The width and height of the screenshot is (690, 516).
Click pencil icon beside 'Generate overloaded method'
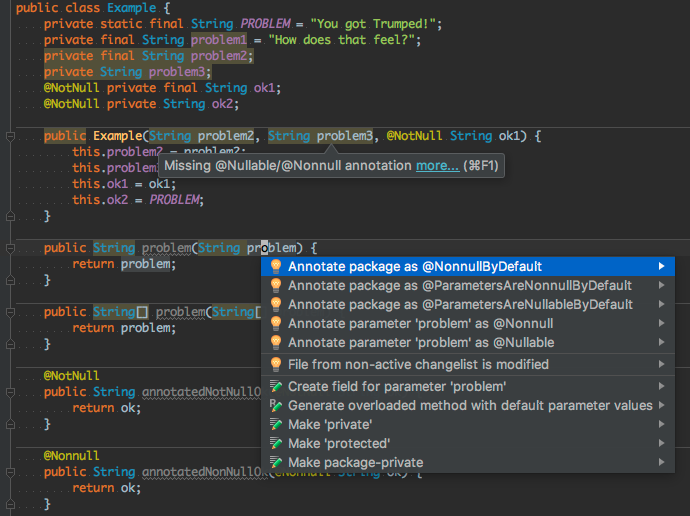276,405
